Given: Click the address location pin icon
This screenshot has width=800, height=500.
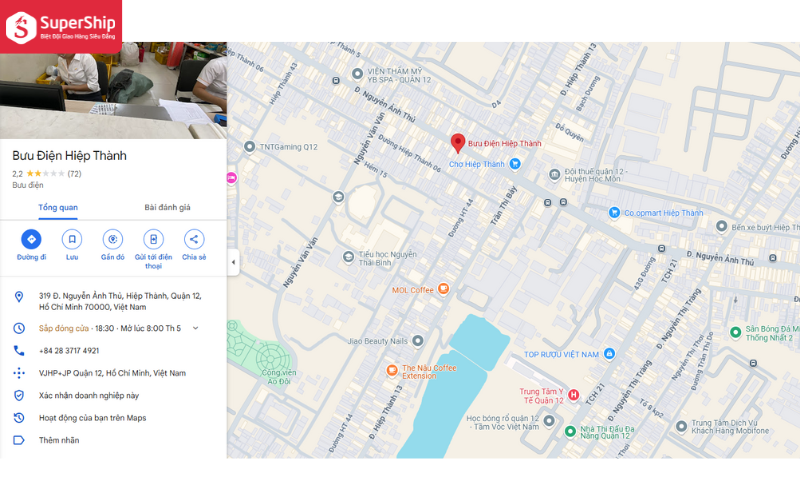Looking at the screenshot, I should point(19,296).
